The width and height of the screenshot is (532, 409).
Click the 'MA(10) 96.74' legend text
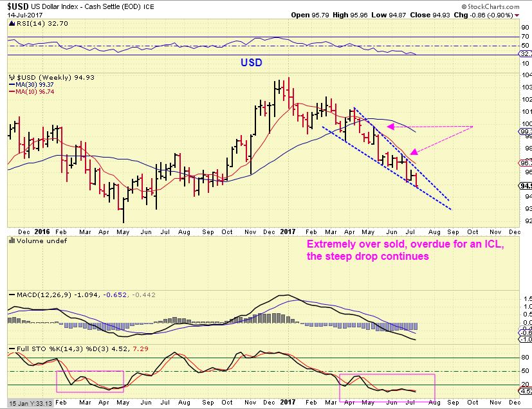[x=35, y=91]
